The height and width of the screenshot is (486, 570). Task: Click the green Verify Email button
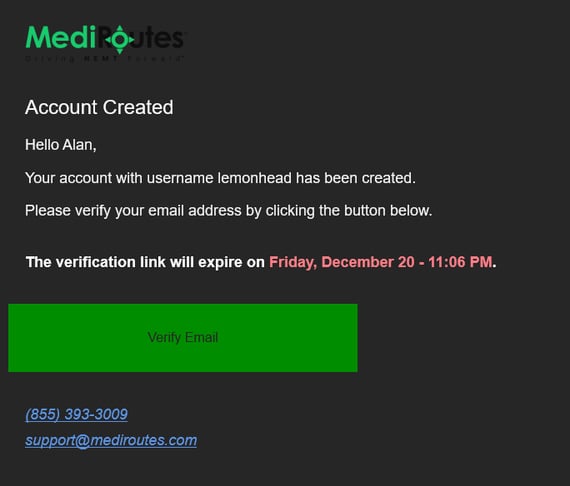click(182, 338)
